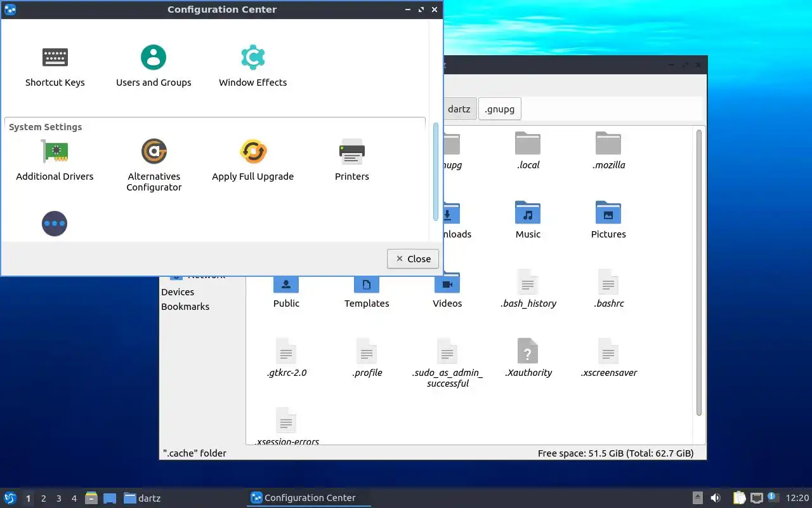This screenshot has height=508, width=812.
Task: Select the Music folder
Action: click(x=528, y=220)
